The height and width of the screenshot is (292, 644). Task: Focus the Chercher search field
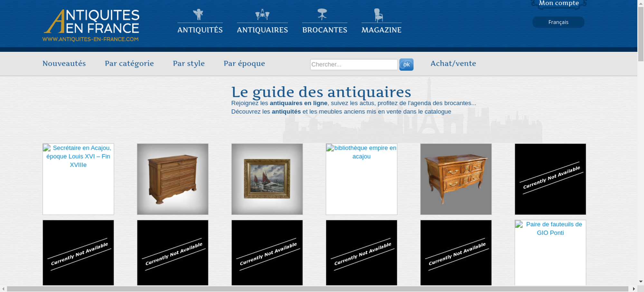(x=354, y=64)
